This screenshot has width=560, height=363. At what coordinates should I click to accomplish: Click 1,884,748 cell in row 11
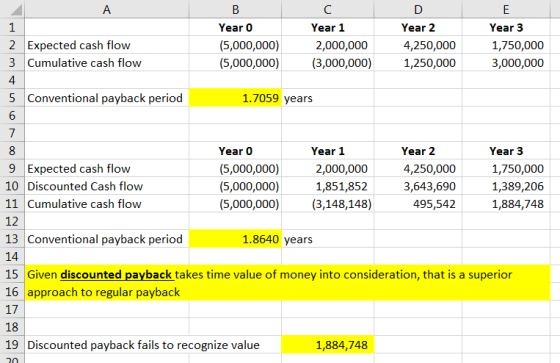click(506, 204)
